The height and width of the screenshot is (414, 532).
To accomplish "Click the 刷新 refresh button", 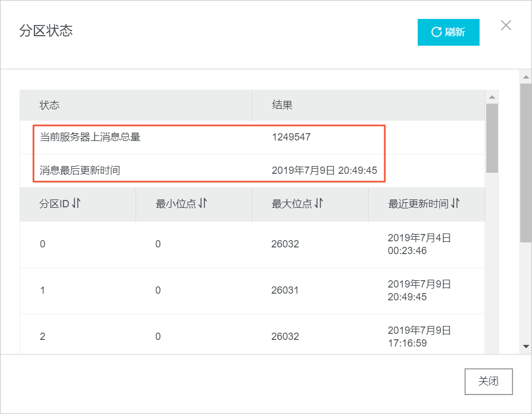I will point(448,32).
